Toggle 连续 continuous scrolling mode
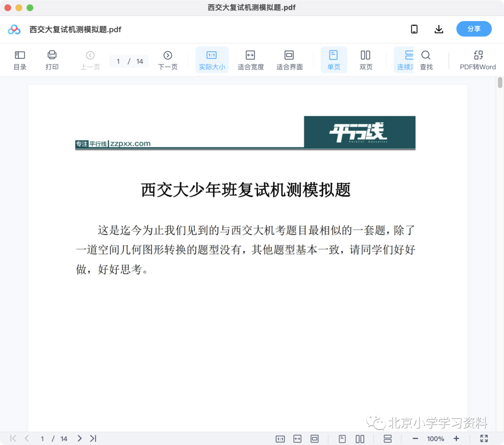 pos(405,60)
